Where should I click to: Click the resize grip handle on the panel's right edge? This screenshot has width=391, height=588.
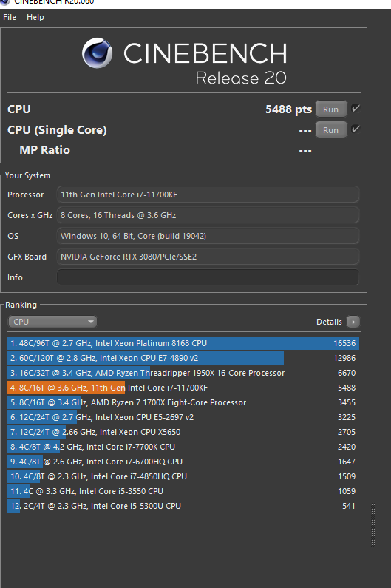[x=373, y=525]
